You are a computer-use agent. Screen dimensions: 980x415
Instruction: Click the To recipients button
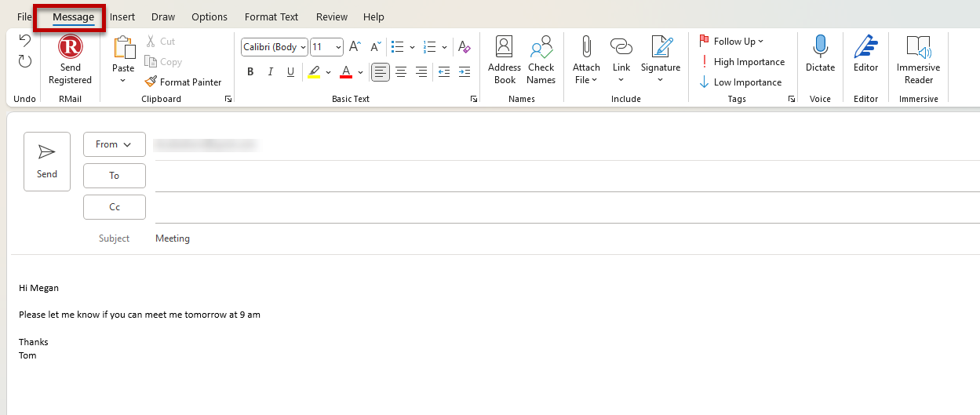point(115,176)
